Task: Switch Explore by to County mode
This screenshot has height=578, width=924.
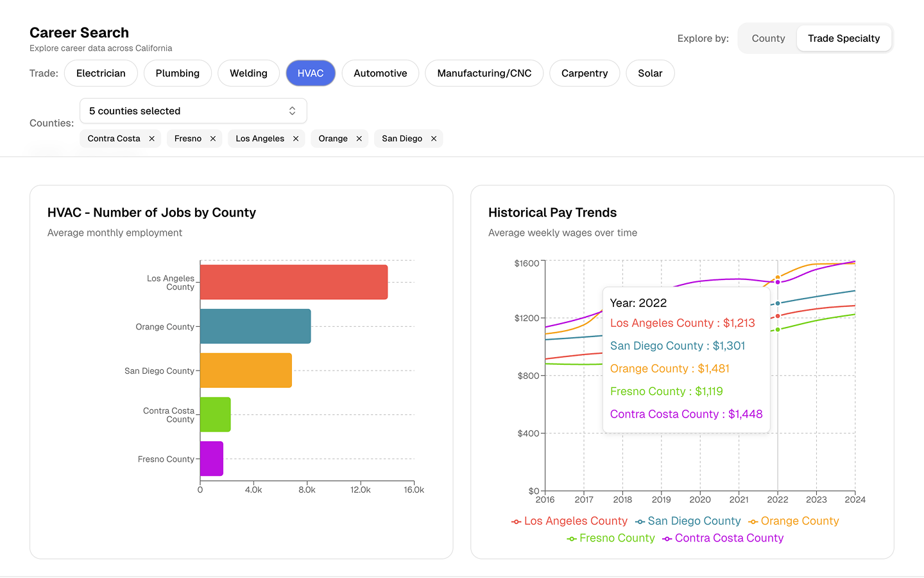Action: 767,38
